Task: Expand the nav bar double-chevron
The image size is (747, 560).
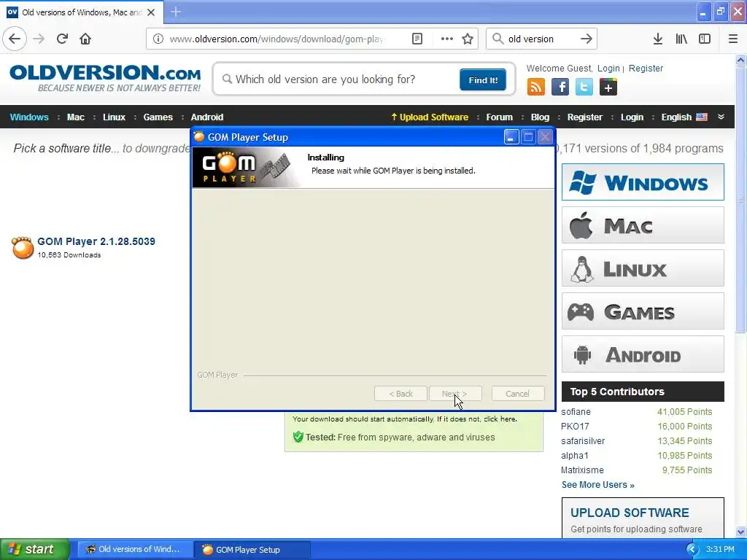Action: [721, 117]
